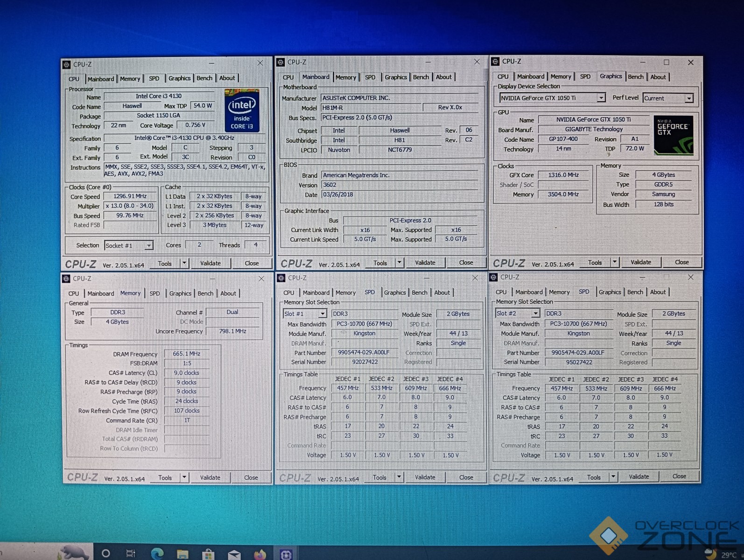Click the CPU-Z title icon in the Memory timings window

(x=66, y=279)
